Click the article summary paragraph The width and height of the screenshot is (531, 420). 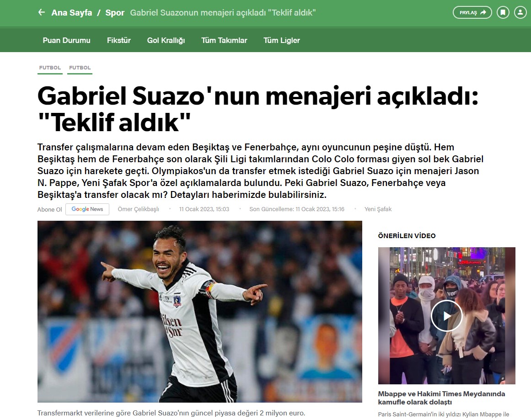260,171
